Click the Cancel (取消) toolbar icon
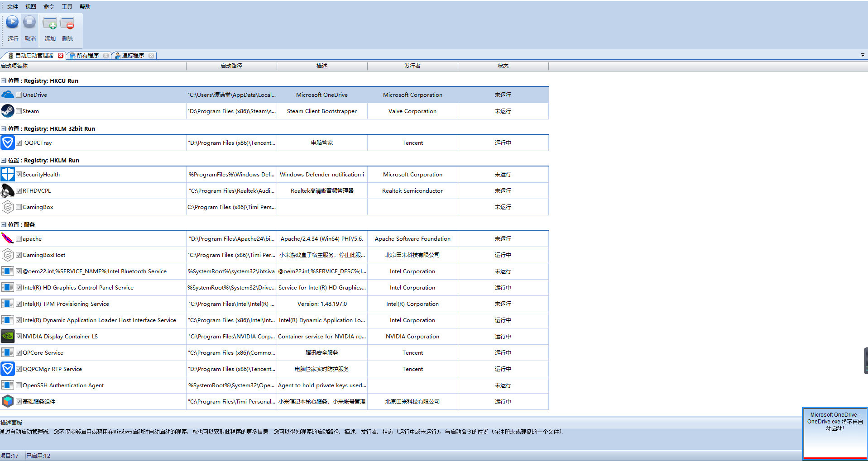This screenshot has width=868, height=461. pyautogui.click(x=29, y=22)
